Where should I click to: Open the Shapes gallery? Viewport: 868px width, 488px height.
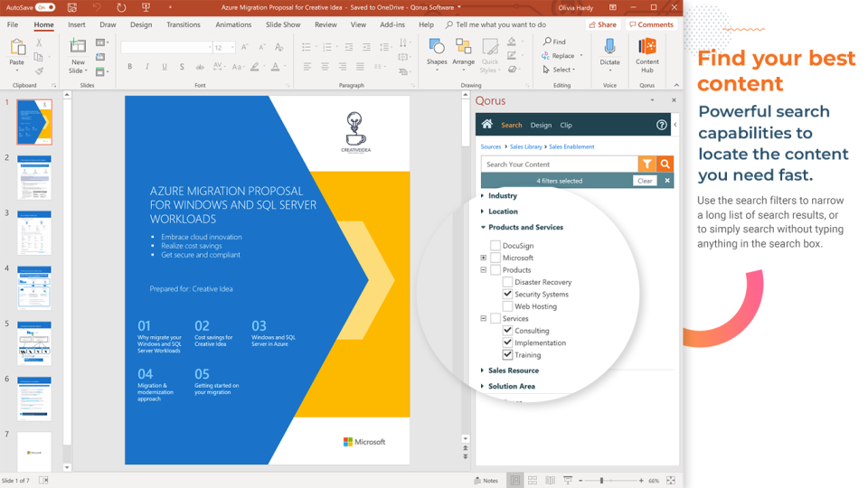(436, 46)
